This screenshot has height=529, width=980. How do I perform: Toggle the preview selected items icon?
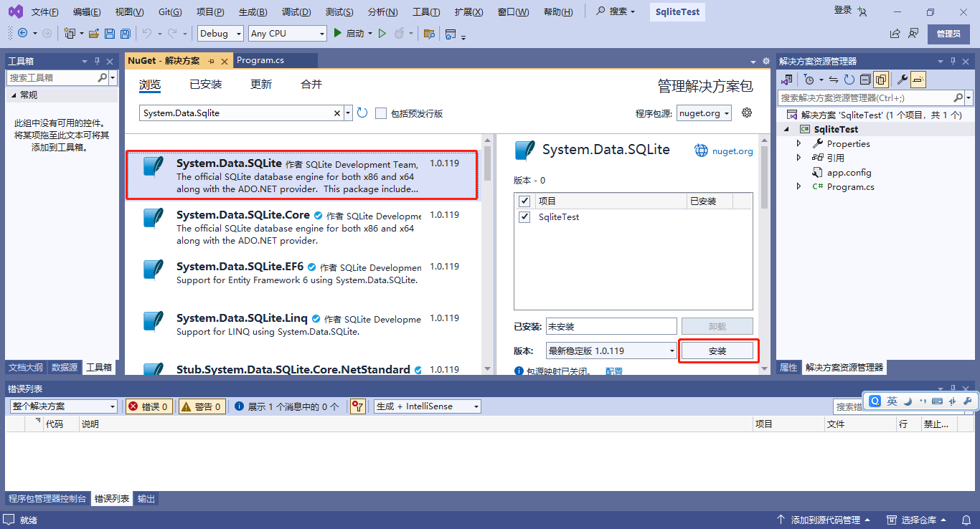coord(919,80)
